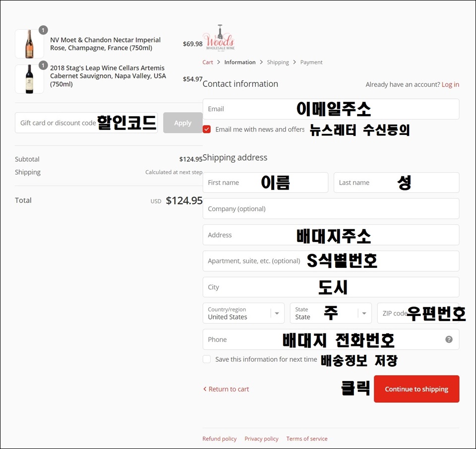The width and height of the screenshot is (476, 449).
Task: Open the Country/region dropdown
Action: pos(243,313)
